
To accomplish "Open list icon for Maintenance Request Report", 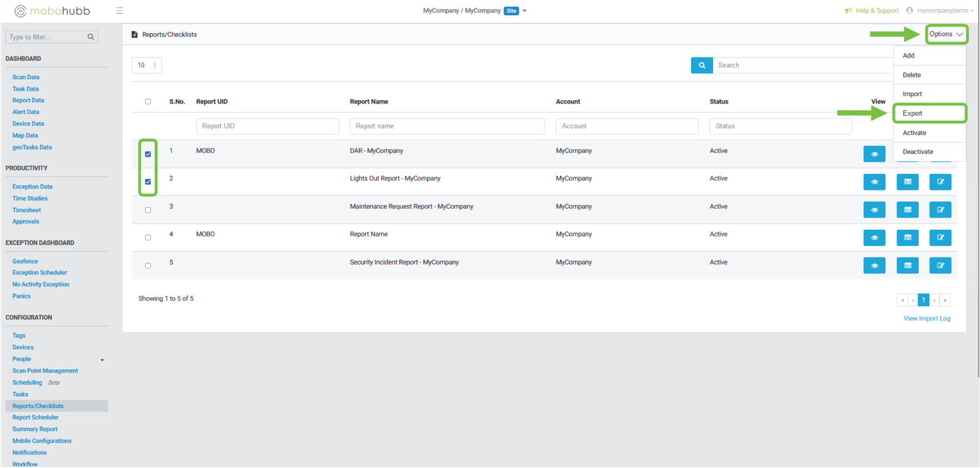I will pos(907,210).
